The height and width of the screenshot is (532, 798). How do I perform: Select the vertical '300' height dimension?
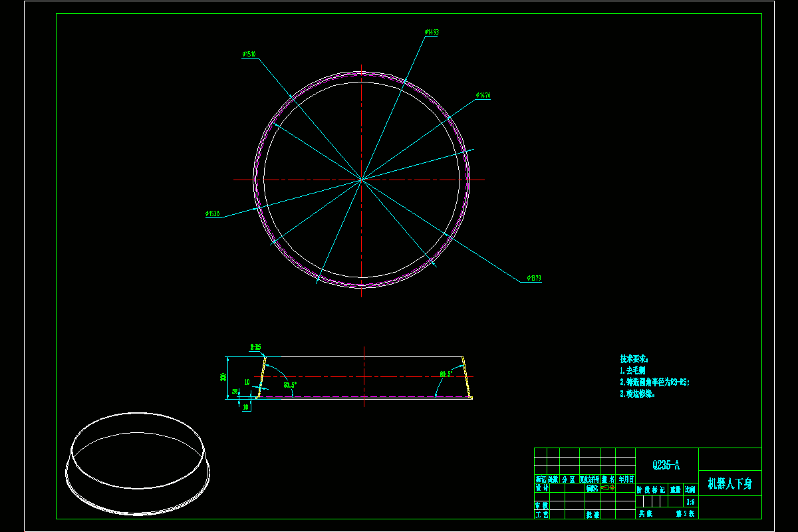point(223,377)
